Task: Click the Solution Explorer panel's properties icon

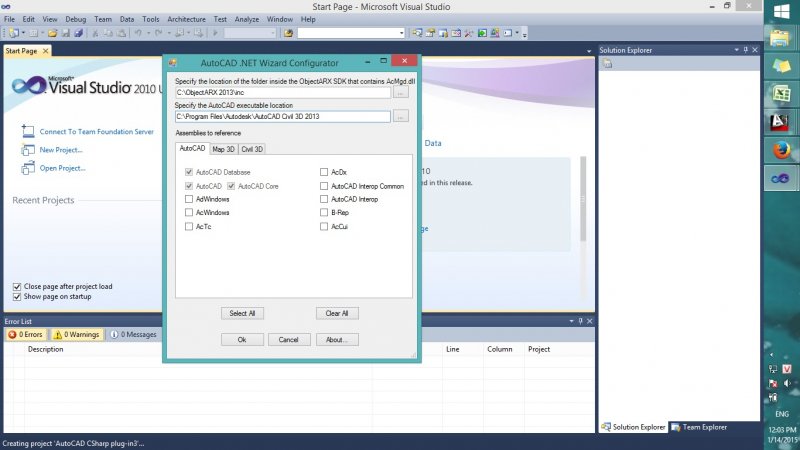Action: (x=607, y=63)
